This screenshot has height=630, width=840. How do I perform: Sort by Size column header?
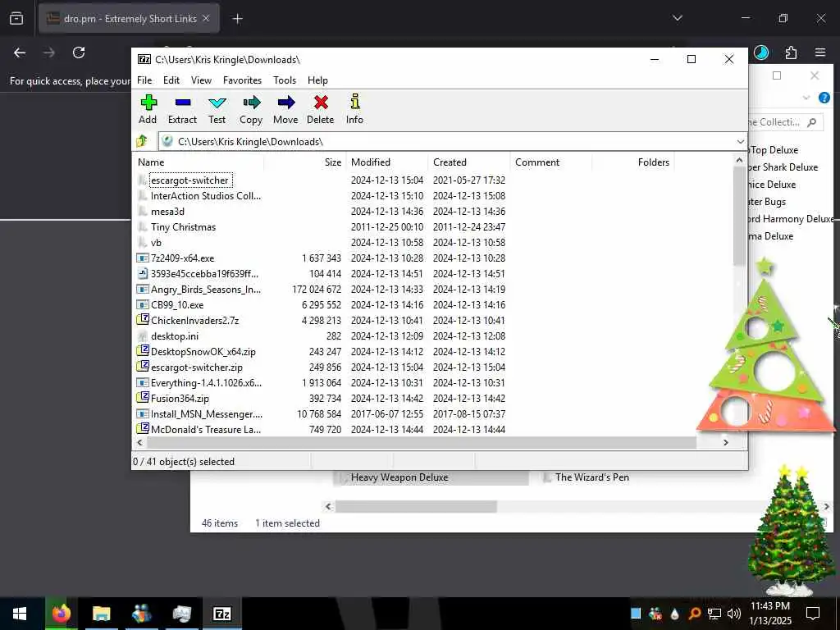(304, 162)
